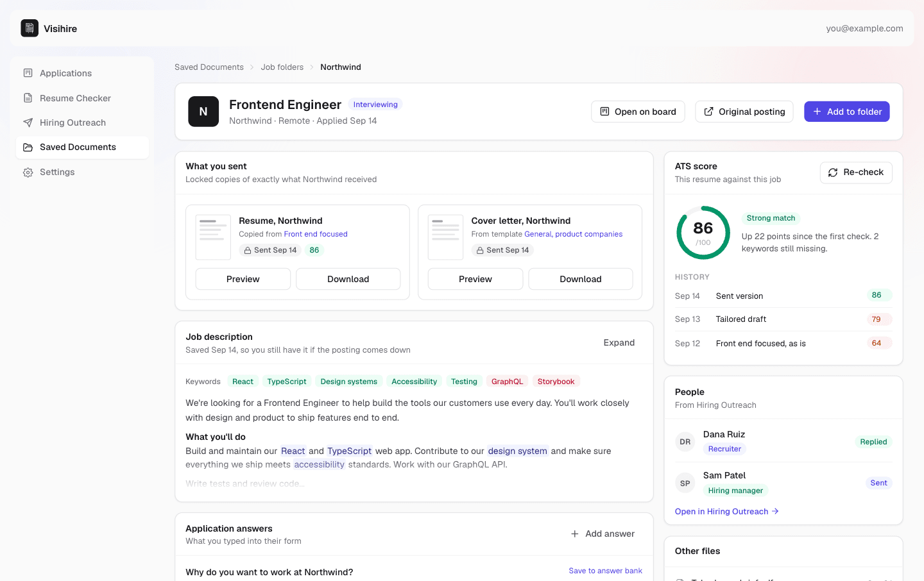
Task: Expand the Job description section
Action: tap(619, 343)
